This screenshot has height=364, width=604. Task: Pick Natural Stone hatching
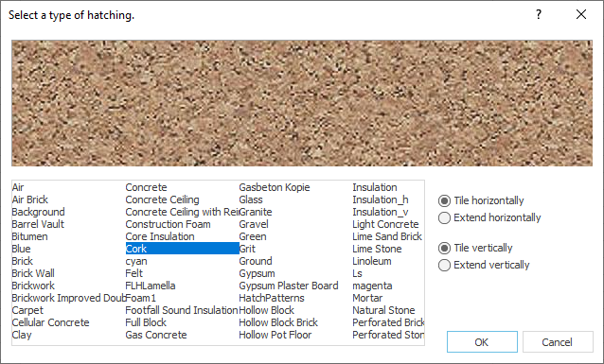383,310
